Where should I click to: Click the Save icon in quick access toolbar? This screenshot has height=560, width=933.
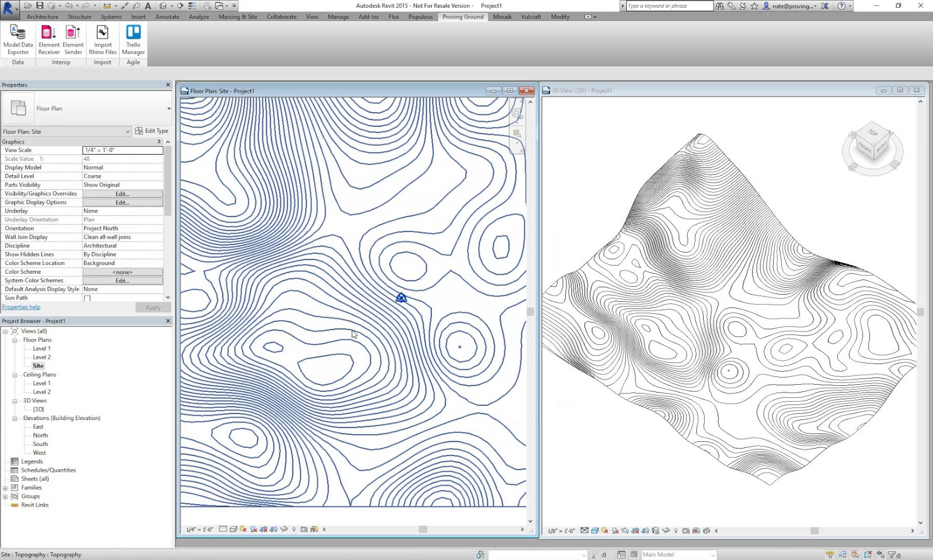39,6
